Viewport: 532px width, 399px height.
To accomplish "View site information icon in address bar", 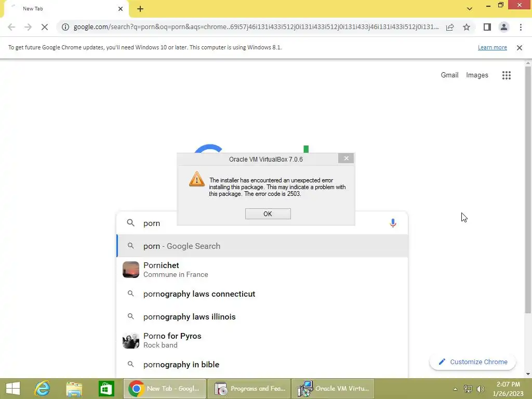I will (x=65, y=27).
